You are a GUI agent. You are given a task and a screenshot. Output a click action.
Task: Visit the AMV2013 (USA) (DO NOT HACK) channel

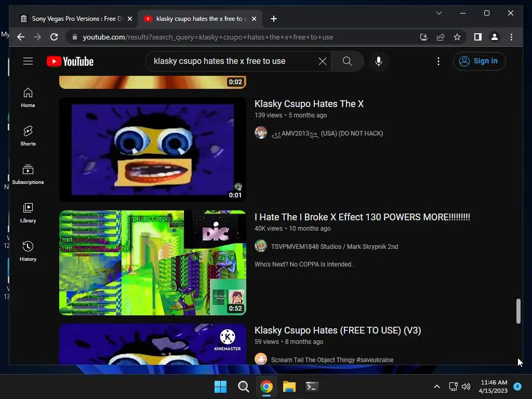(x=327, y=134)
